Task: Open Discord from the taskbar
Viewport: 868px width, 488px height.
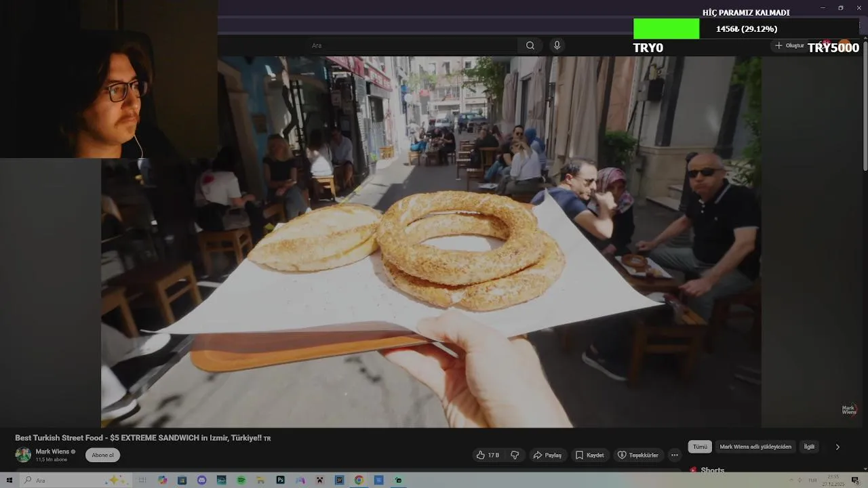Action: (x=201, y=481)
